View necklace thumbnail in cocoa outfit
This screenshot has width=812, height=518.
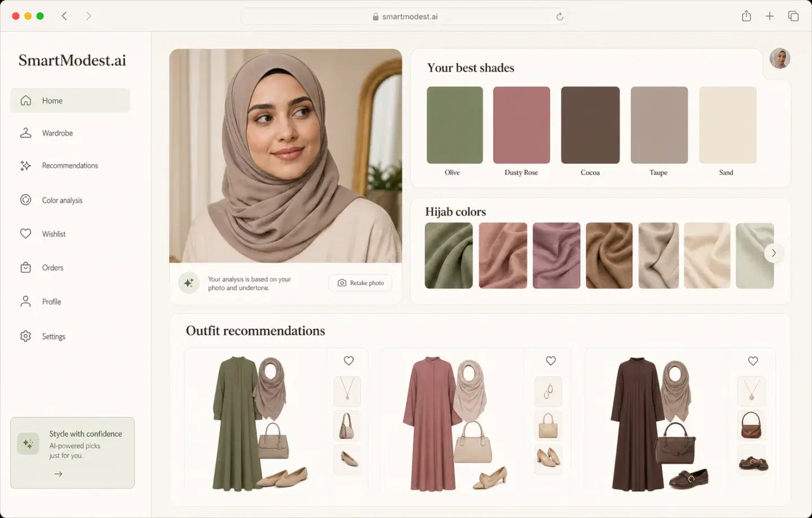tap(752, 391)
